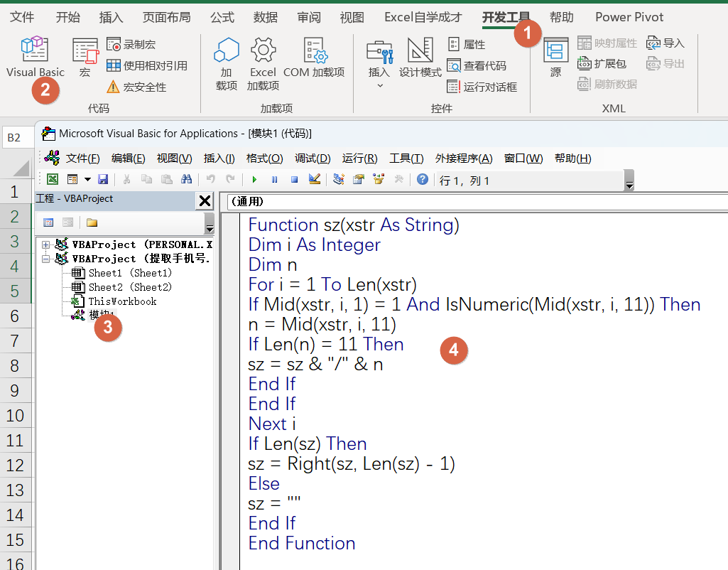Open VBA 编辑(E) menu

coord(128,158)
